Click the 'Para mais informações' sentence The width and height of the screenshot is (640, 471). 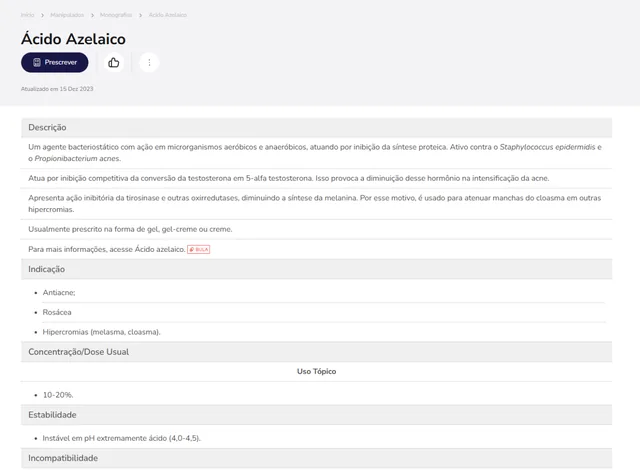pos(107,249)
